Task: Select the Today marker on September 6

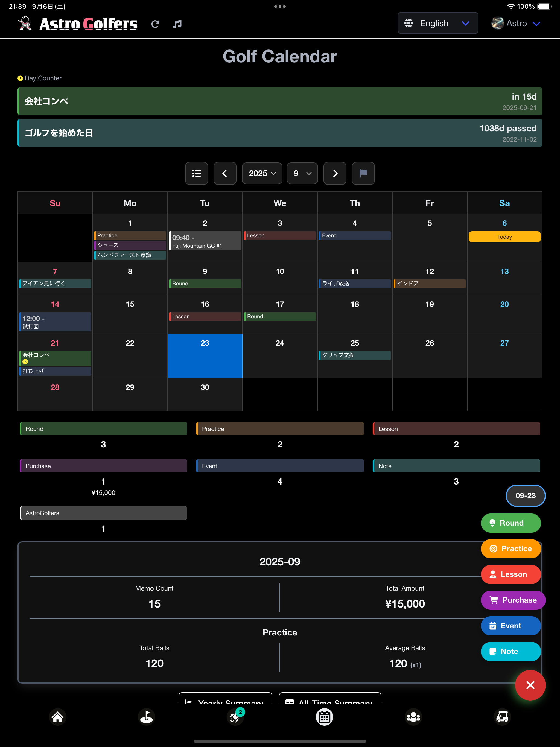Action: 504,237
